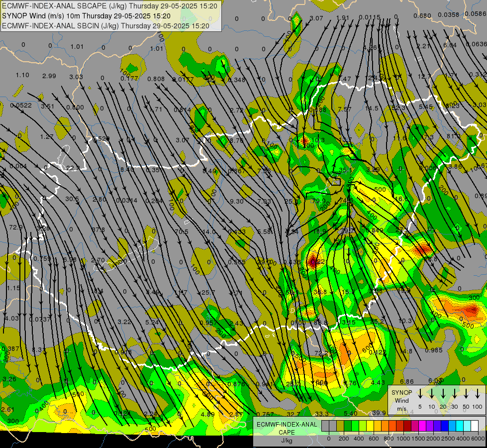This screenshot has height=448, width=487.
Task: Click the station value 9.30
Action: pyautogui.click(x=237, y=202)
